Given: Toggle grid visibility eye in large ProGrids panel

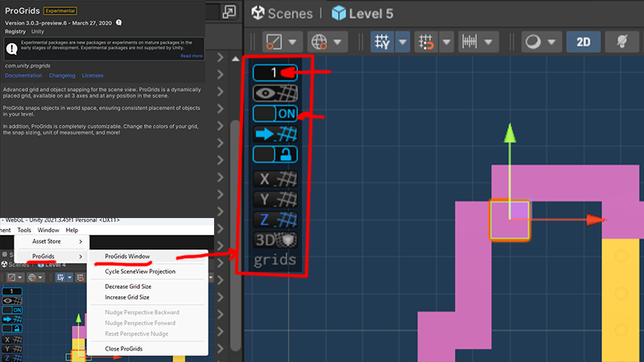Looking at the screenshot, I should tap(275, 93).
